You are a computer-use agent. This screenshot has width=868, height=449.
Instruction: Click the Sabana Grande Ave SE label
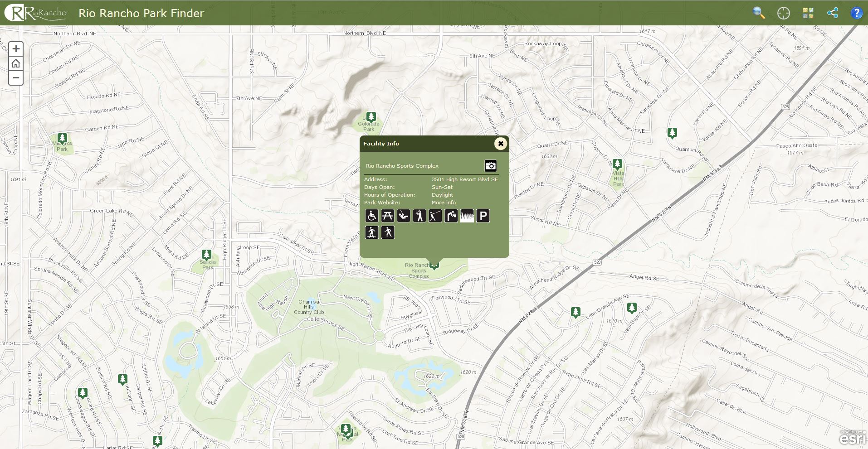click(526, 441)
